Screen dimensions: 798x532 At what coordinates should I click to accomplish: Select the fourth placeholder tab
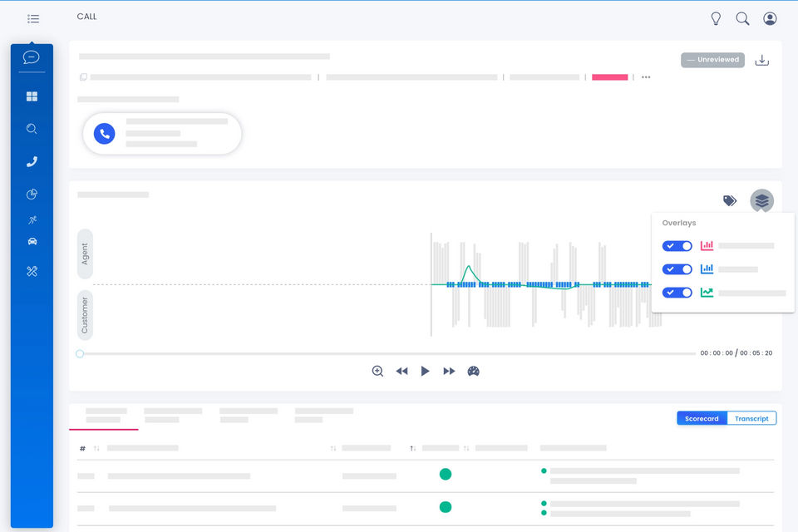(x=323, y=416)
